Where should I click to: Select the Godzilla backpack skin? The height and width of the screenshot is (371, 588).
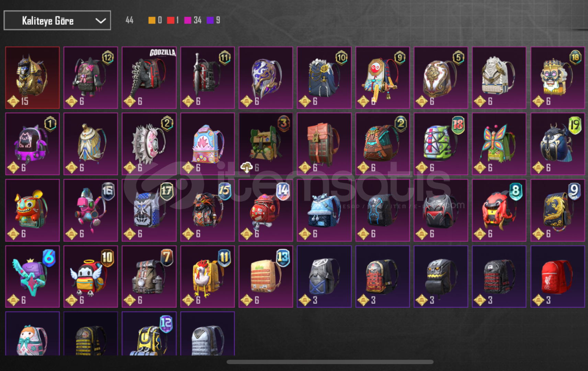(x=149, y=78)
